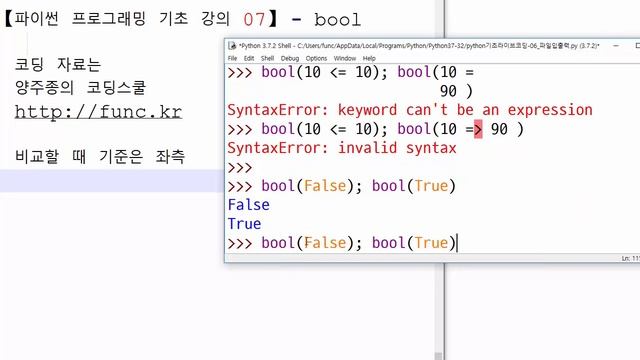Click the 'Ln: 11' status bar indicator
The height and width of the screenshot is (360, 640).
(x=631, y=258)
